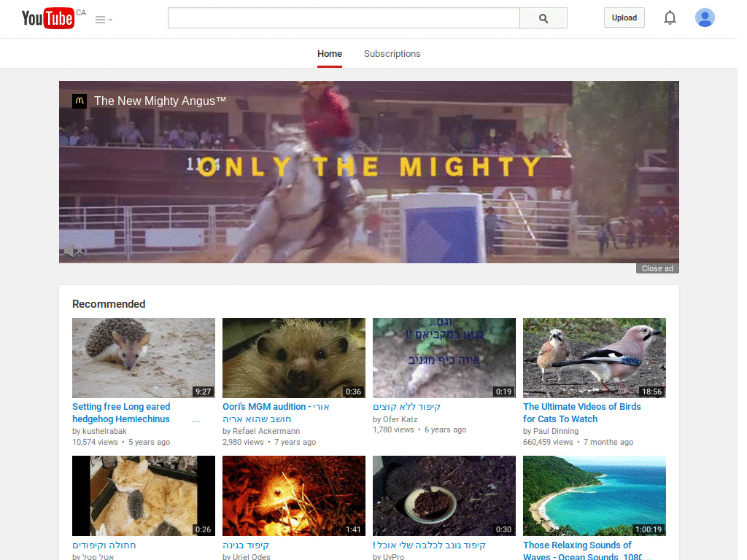The width and height of the screenshot is (747, 560).
Task: Open Hebrew title under the 0:19 thumbnail
Action: coord(406,407)
